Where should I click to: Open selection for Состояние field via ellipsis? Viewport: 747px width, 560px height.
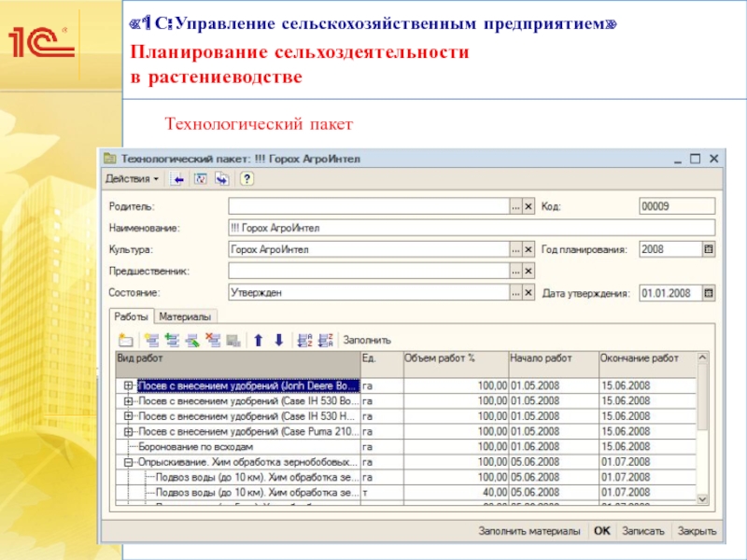pyautogui.click(x=514, y=293)
